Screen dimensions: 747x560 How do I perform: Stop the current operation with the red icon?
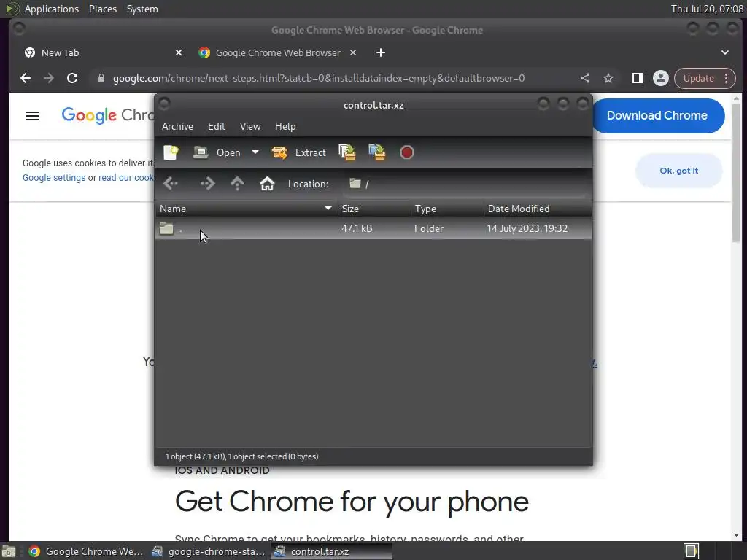point(407,152)
